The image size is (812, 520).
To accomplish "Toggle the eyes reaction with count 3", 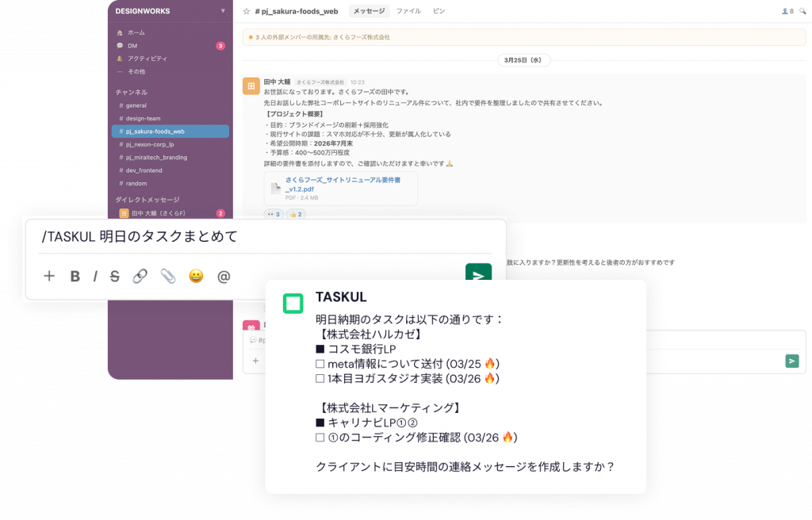I will (x=274, y=215).
